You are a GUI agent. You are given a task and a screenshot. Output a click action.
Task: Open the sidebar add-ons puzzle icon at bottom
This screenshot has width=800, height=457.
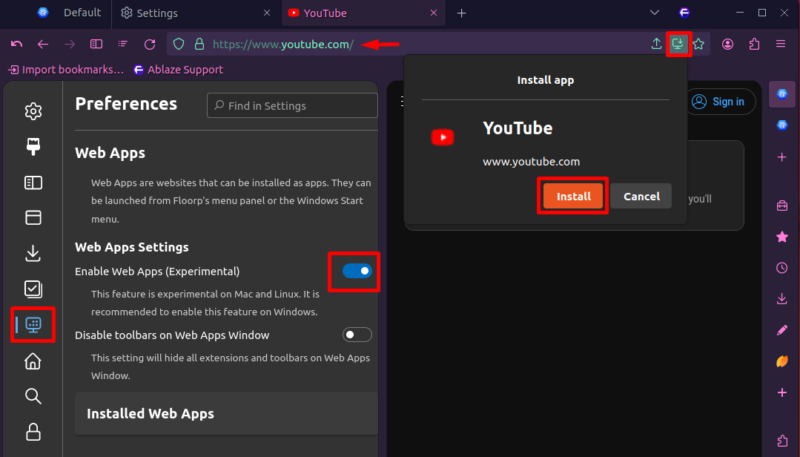[782, 441]
